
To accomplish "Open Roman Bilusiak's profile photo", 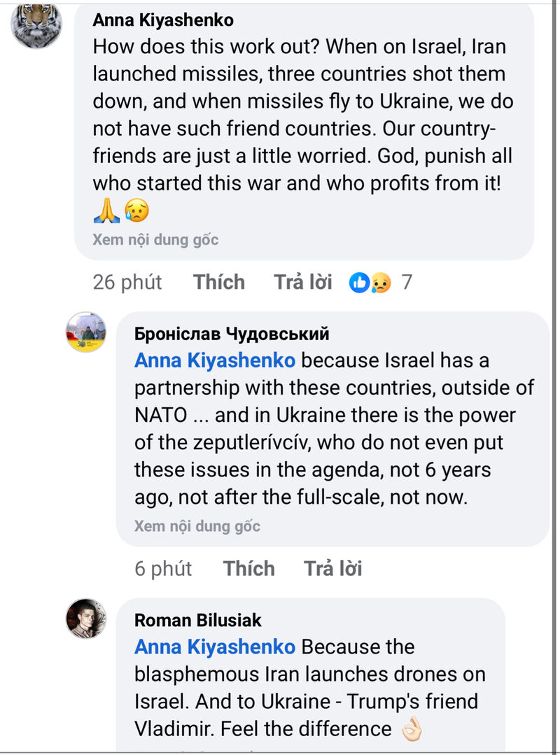I will pos(85,619).
